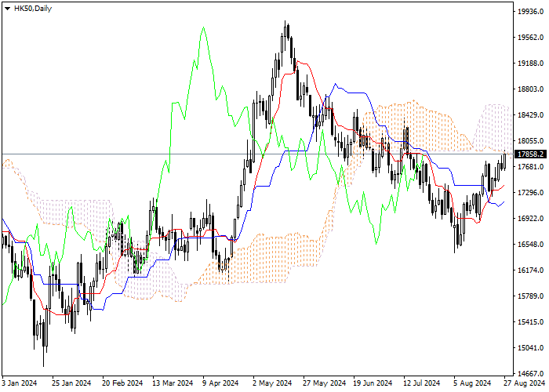Click price level 14667.0 on the axis
The image size is (549, 392).
[x=530, y=374]
